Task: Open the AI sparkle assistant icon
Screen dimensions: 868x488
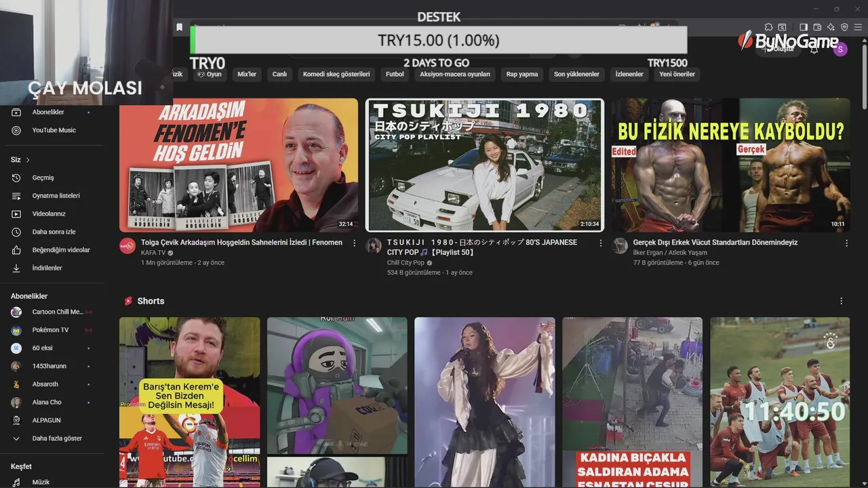Action: pyautogui.click(x=831, y=27)
